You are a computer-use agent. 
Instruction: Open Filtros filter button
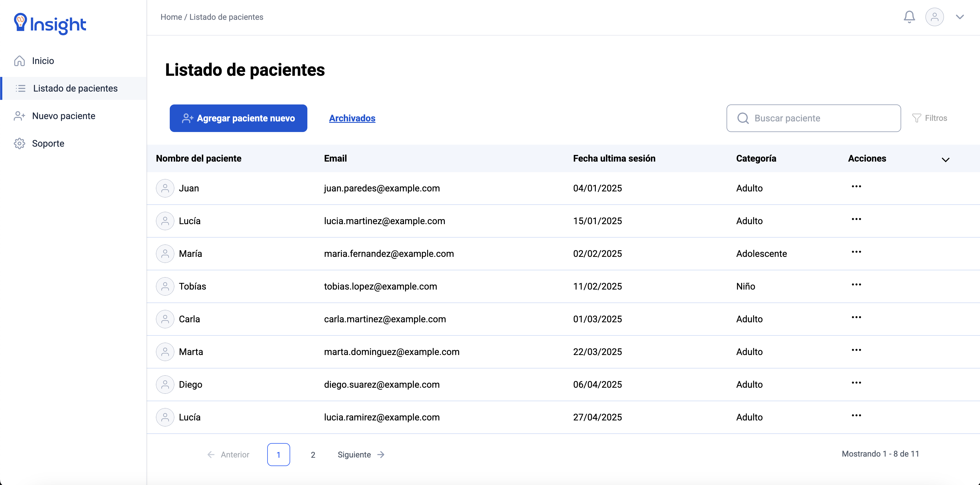coord(930,119)
